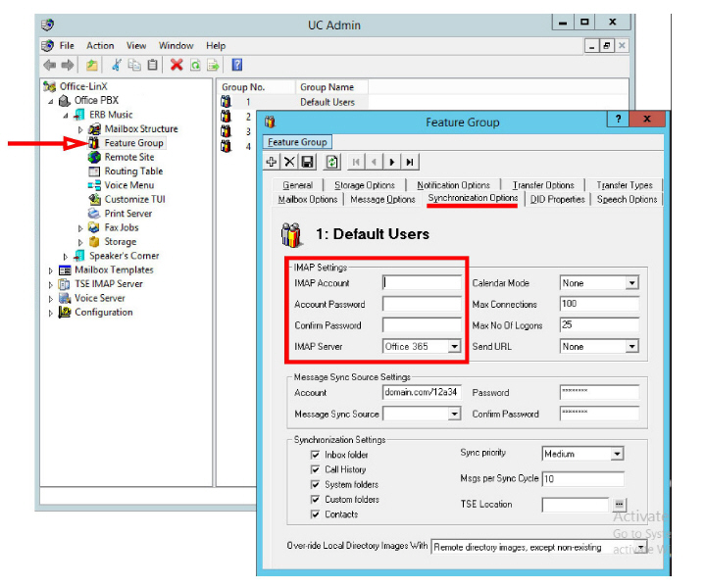Select Default Users row in group list
This screenshot has height=588, width=706.
pos(293,102)
